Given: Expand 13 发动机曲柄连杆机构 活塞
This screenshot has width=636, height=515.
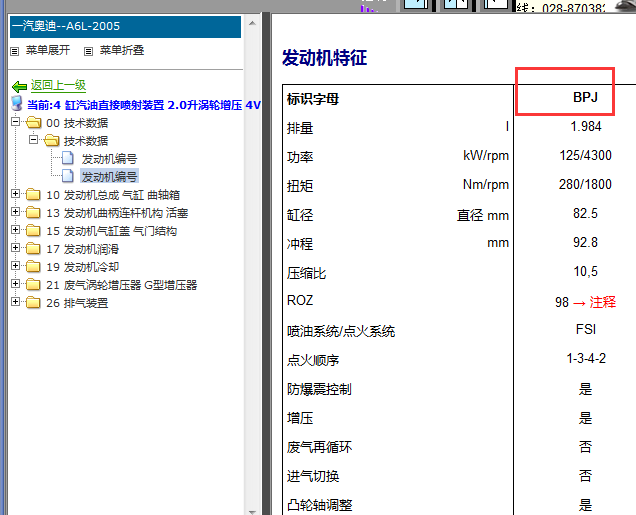Looking at the screenshot, I should tap(15, 211).
